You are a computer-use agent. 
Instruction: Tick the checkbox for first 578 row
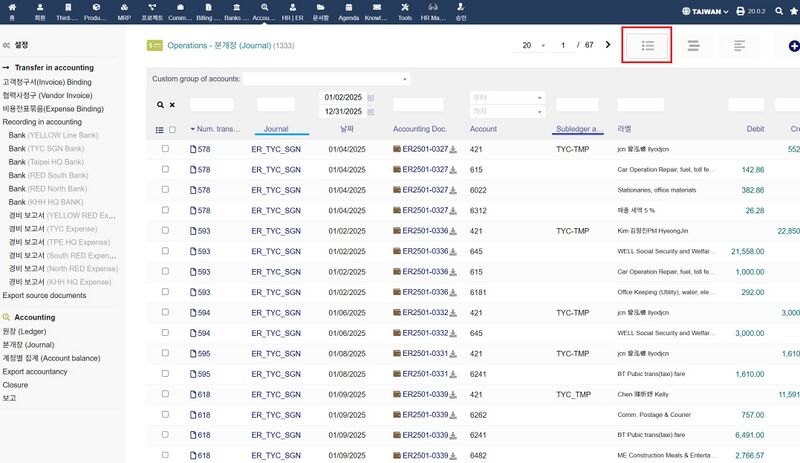pyautogui.click(x=165, y=149)
